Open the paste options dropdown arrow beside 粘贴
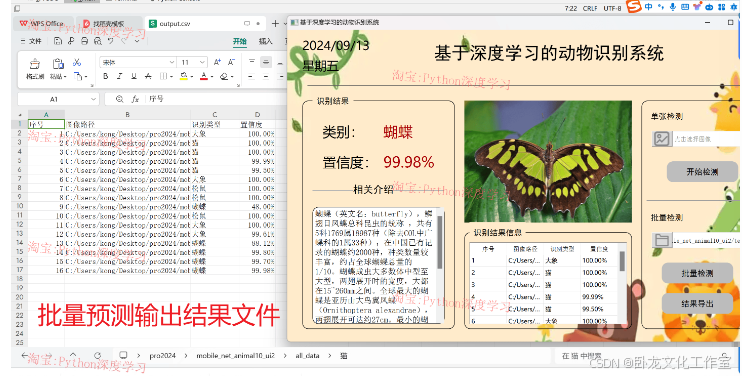The image size is (742, 376). (65, 77)
